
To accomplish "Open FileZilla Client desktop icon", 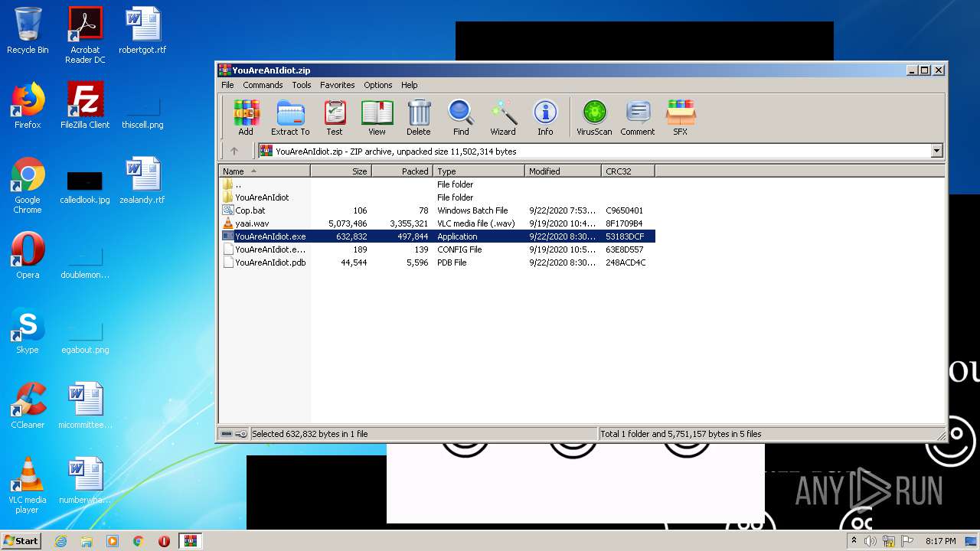I will click(x=85, y=106).
